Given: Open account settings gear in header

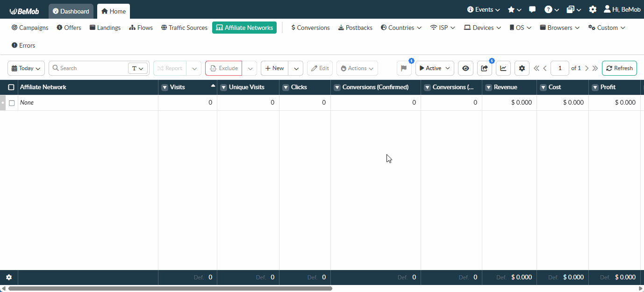Looking at the screenshot, I should (x=593, y=9).
